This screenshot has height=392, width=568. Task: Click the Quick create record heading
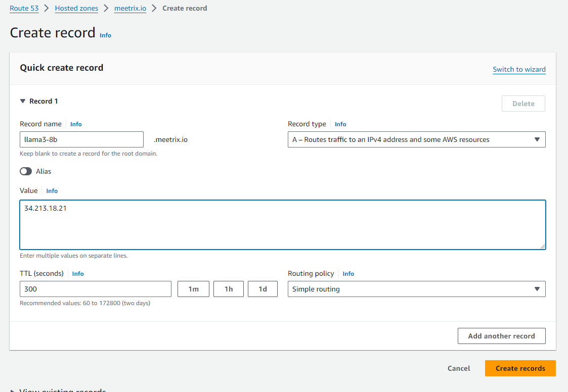[x=62, y=68]
